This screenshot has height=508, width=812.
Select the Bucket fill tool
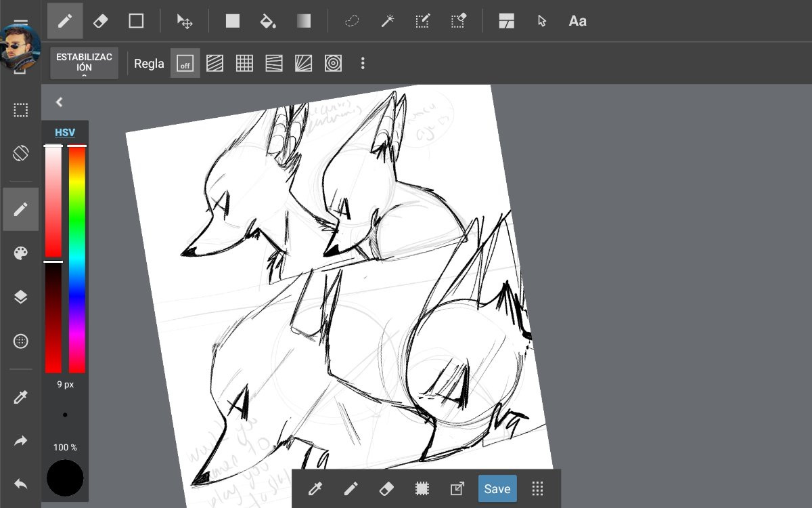pyautogui.click(x=268, y=21)
